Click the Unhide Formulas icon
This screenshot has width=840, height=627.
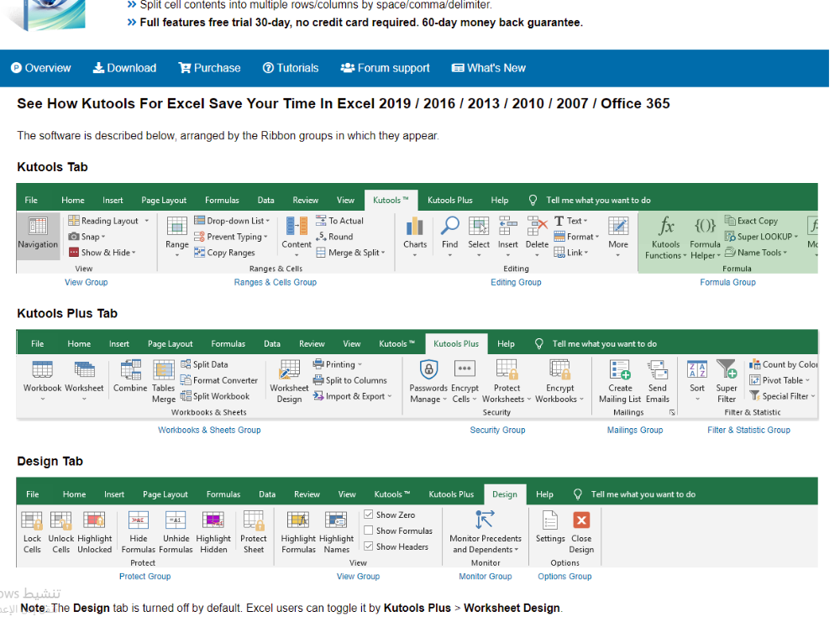tap(176, 520)
